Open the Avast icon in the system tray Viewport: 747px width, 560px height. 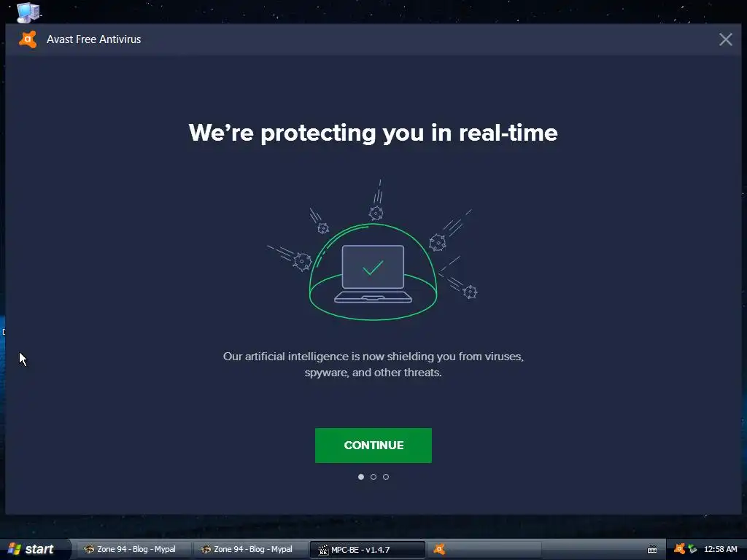point(679,549)
